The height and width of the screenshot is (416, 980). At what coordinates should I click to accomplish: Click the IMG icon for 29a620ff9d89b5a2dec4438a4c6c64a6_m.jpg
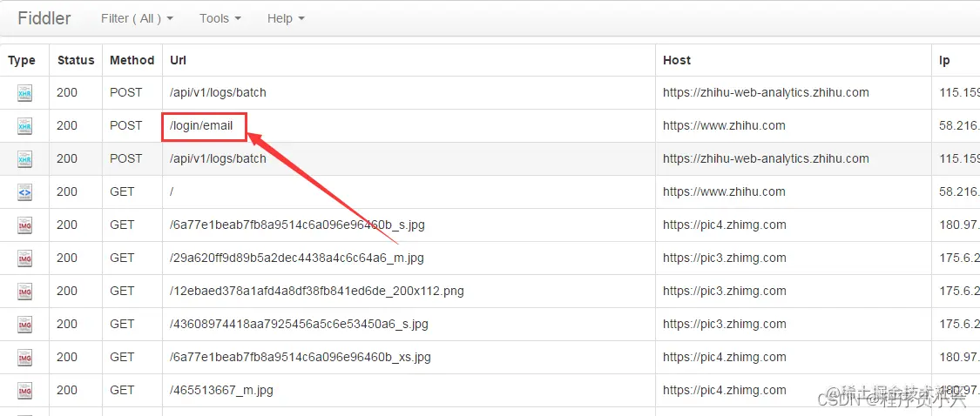click(x=24, y=258)
